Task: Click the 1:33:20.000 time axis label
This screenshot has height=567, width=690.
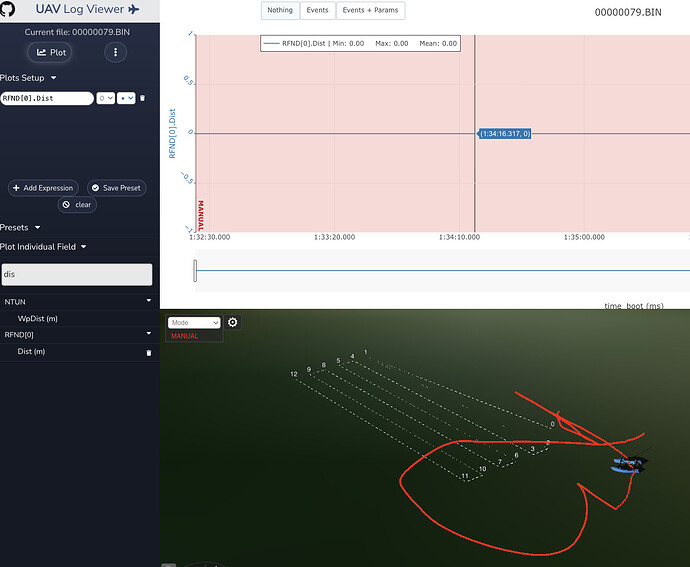Action: tap(334, 237)
